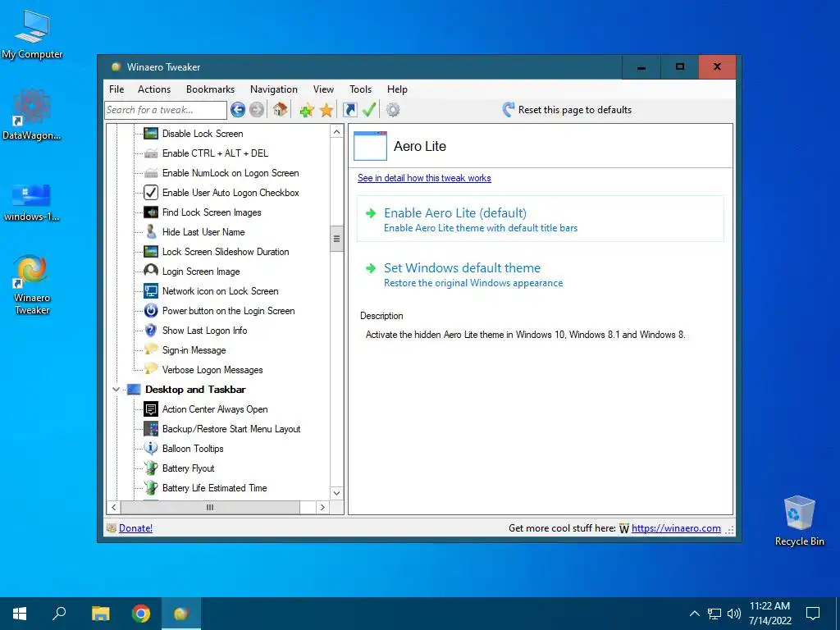Screen dimensions: 840x630
Task: Select Enable NumLock on Logon Screen item
Action: [231, 173]
